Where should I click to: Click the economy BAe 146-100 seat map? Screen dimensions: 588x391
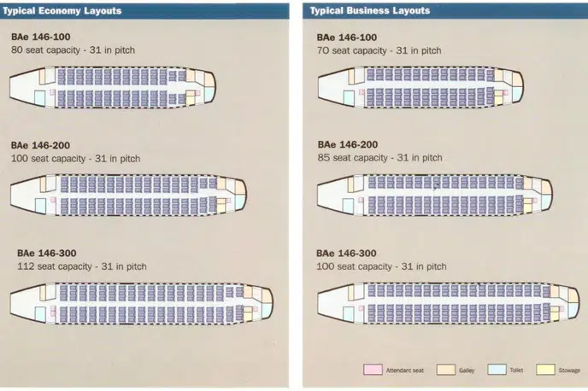[114, 87]
